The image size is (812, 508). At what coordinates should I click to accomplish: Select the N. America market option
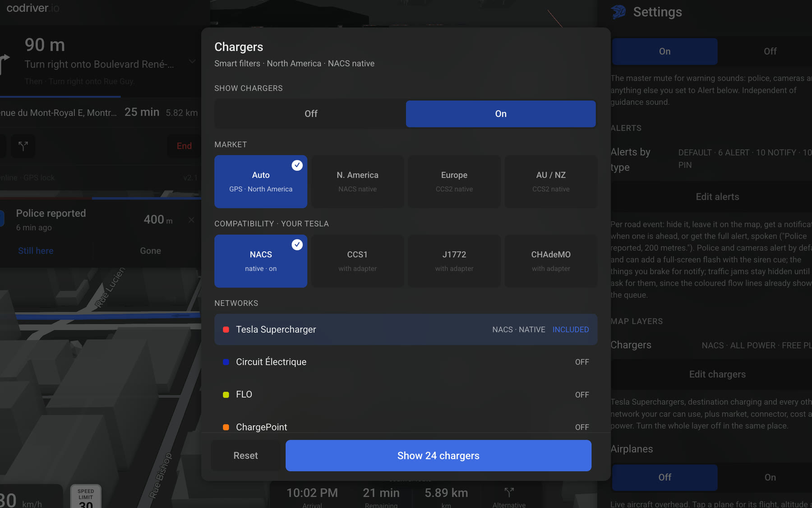[357, 181]
